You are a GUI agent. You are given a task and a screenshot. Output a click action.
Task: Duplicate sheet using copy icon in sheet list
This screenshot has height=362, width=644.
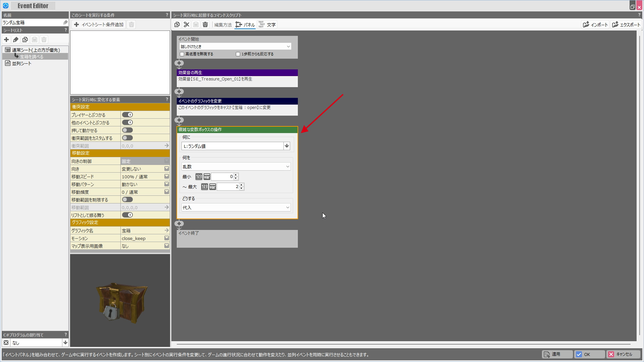25,40
